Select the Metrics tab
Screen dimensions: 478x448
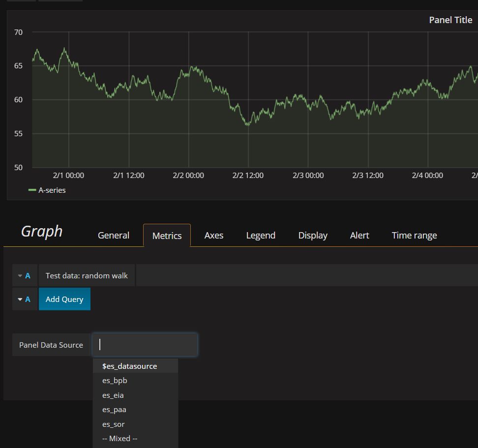coord(167,236)
